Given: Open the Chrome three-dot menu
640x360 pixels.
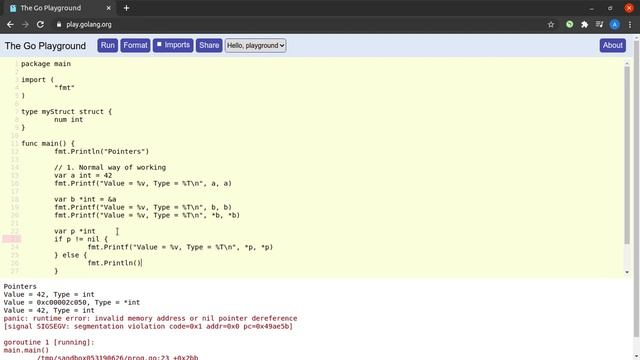Looking at the screenshot, I should (630, 24).
